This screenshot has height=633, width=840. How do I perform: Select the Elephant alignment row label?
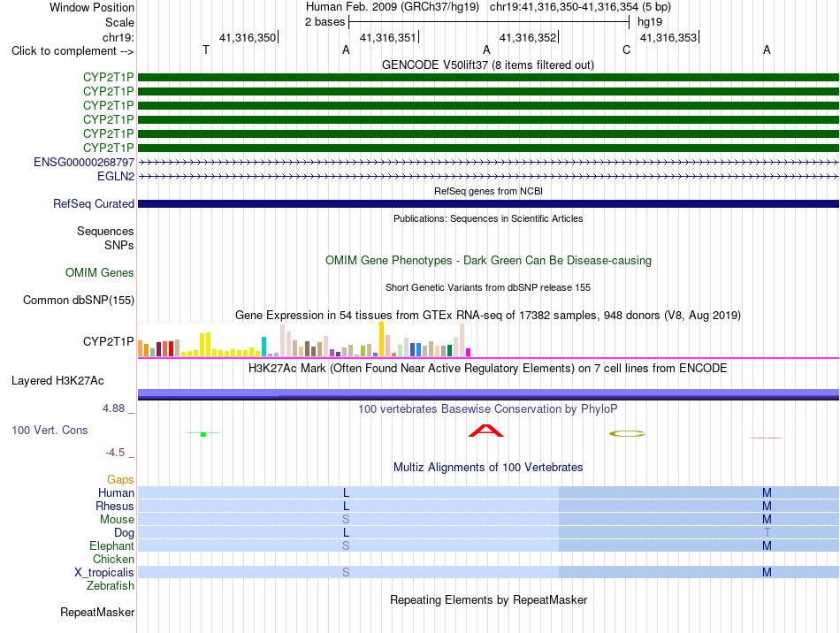coord(112,545)
